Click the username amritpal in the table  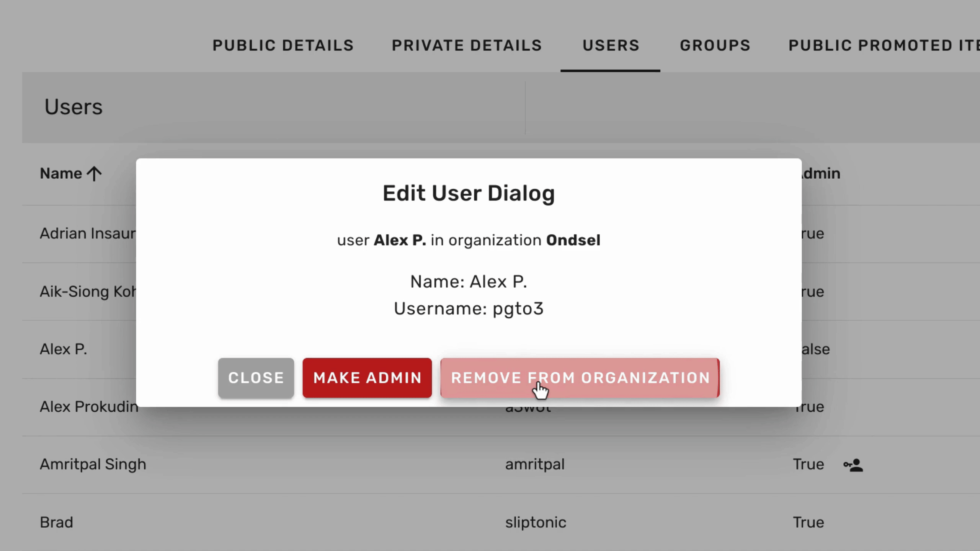(x=535, y=464)
